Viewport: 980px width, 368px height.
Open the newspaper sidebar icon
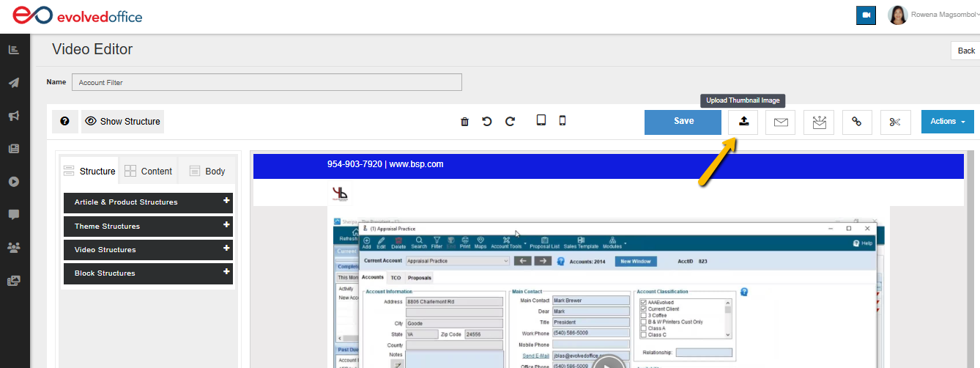pyautogui.click(x=14, y=148)
